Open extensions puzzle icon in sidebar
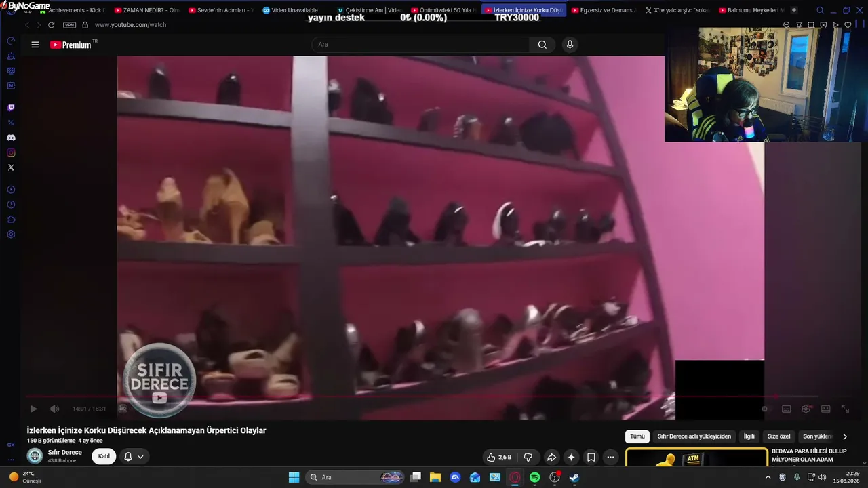 coord(11,220)
